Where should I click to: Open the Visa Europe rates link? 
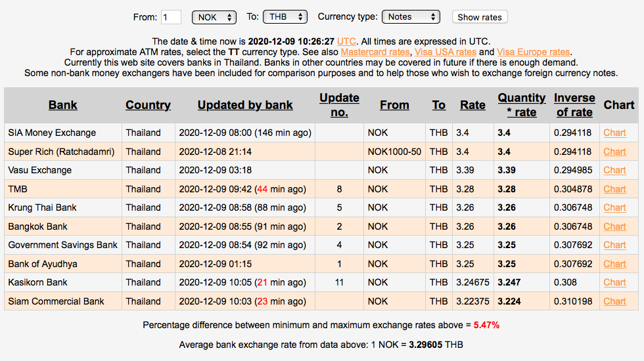pos(534,52)
